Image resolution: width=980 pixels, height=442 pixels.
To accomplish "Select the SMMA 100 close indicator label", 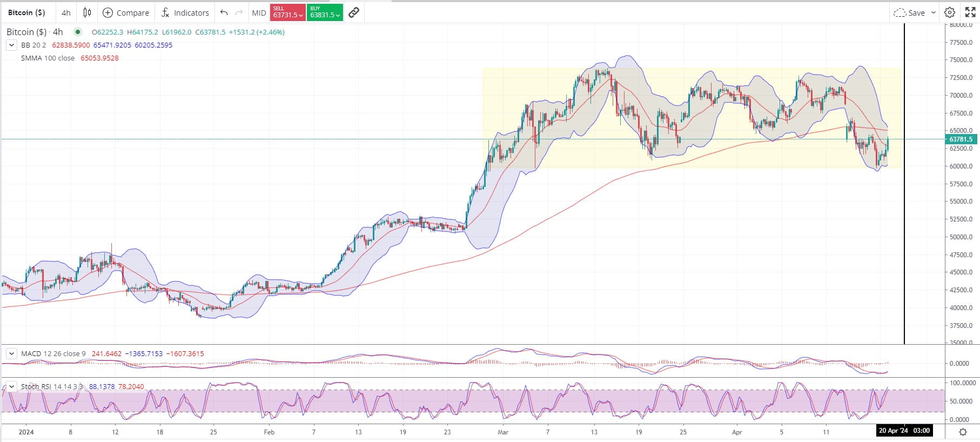I will click(48, 58).
